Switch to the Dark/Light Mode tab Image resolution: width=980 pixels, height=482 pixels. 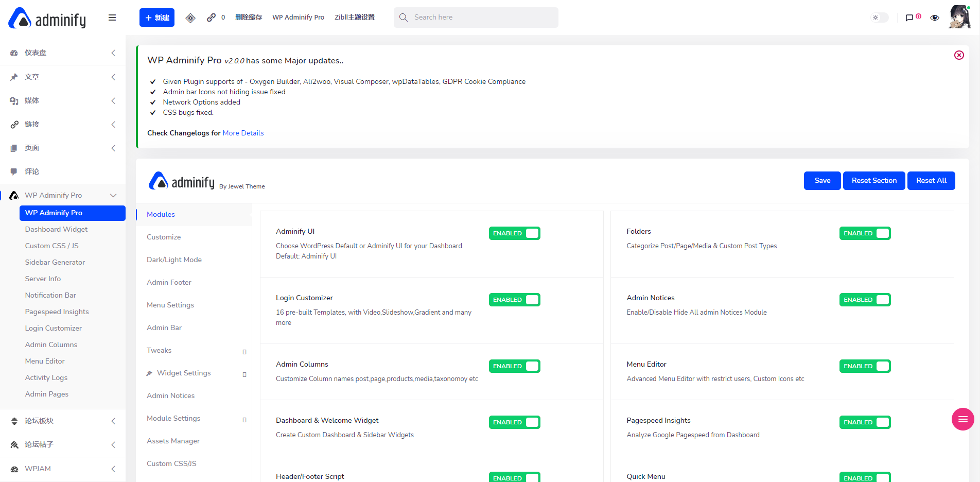(x=194, y=260)
